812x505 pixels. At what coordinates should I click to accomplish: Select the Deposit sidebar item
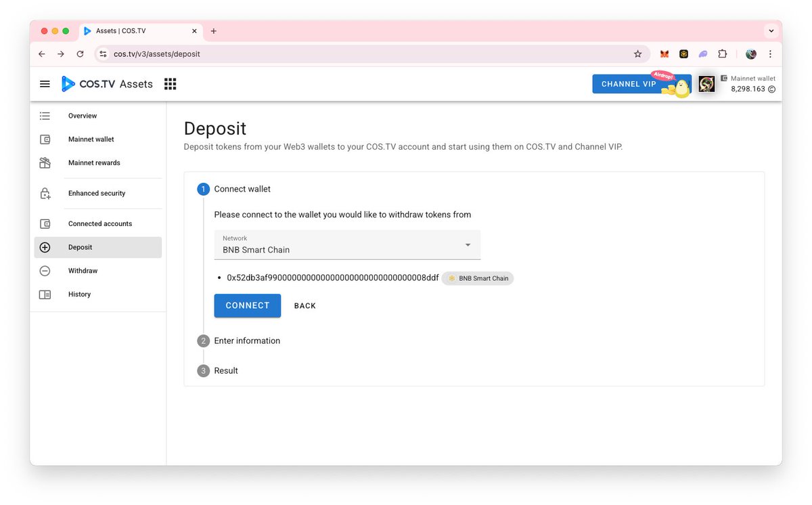(98, 248)
